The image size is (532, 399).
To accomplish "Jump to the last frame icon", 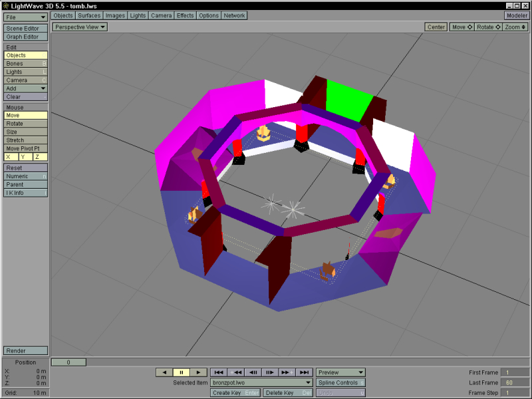I will click(304, 372).
